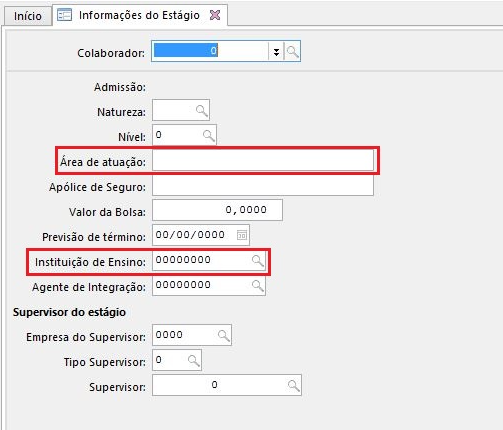Screen dimensions: 503x430
Task: Open the Natureza lookup magnifier
Action: coord(202,110)
